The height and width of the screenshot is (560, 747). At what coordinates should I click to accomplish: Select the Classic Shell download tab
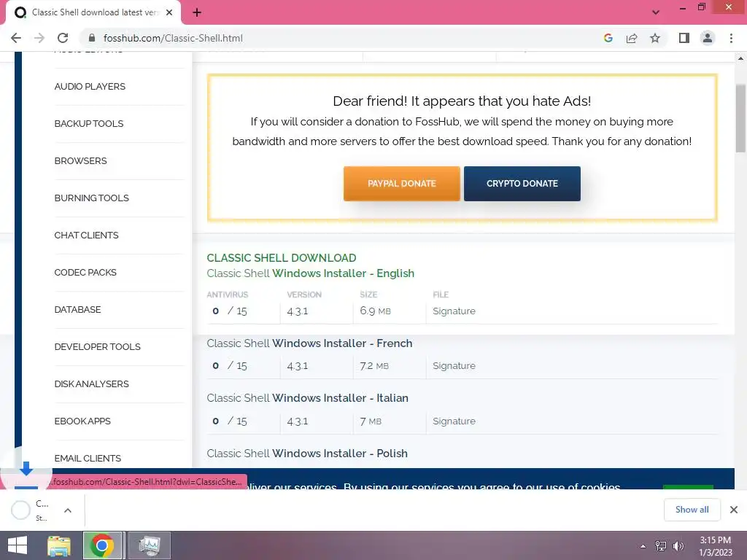(93, 13)
